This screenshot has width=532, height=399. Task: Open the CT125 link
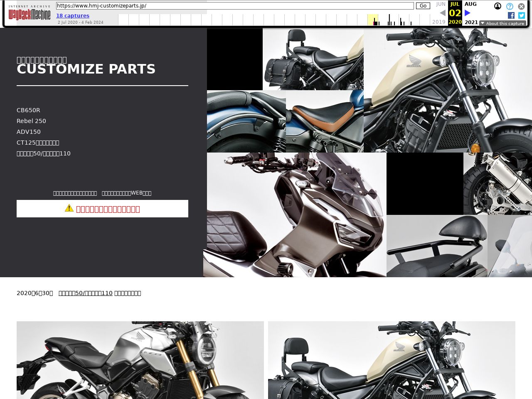tap(38, 143)
